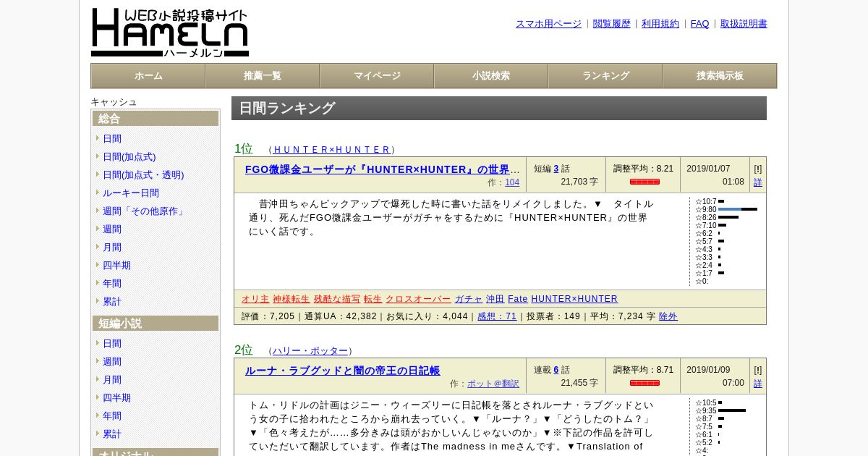Image resolution: width=868 pixels, height=456 pixels.
Task: Open 閲覧履歴 in the top links
Action: coord(612,24)
